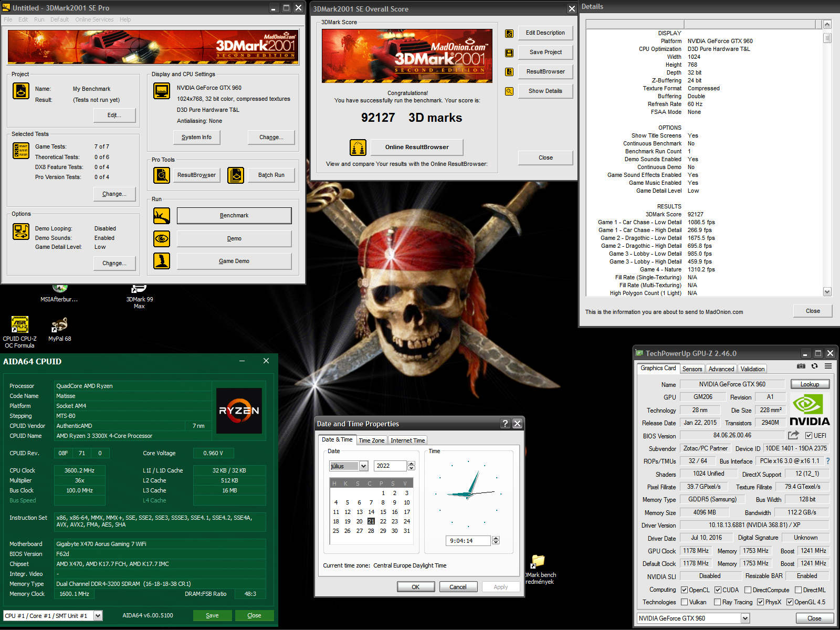840x630 pixels.
Task: Toggle the DirectML checkbox
Action: point(798,590)
